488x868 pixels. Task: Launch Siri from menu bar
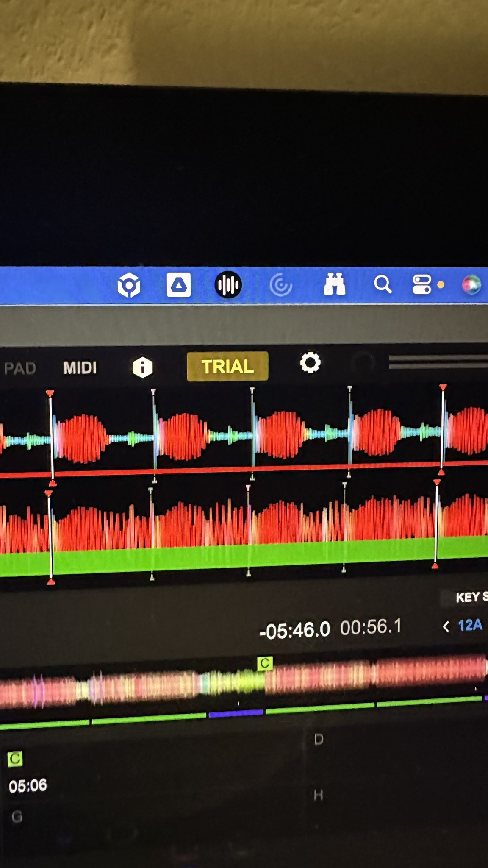[471, 284]
